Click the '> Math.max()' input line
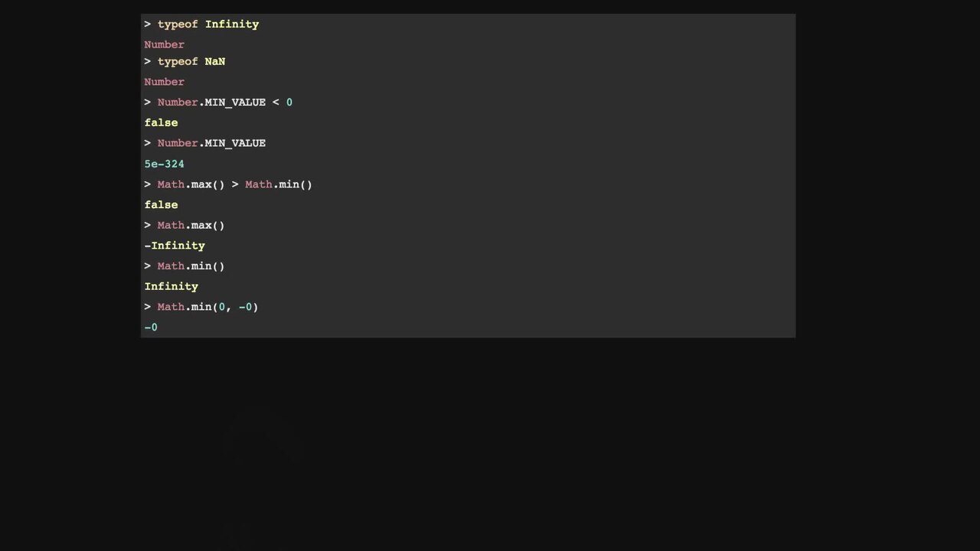 [x=185, y=226]
